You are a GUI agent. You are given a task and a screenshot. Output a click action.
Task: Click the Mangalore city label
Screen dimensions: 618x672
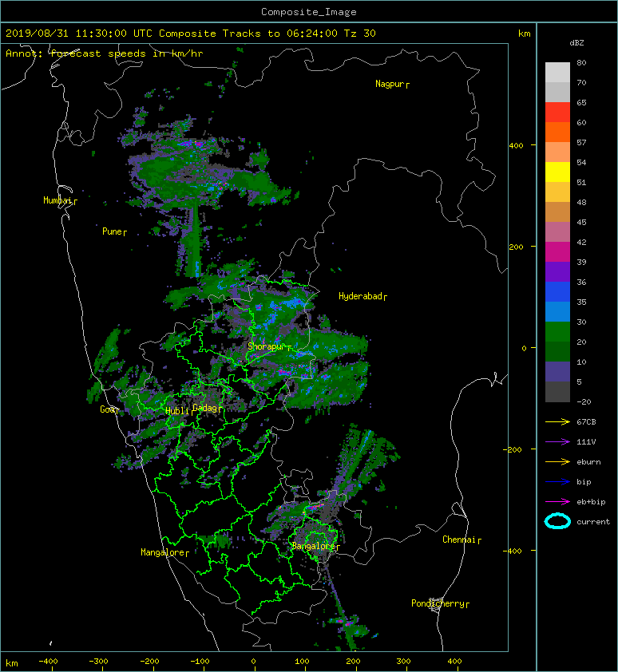(163, 552)
